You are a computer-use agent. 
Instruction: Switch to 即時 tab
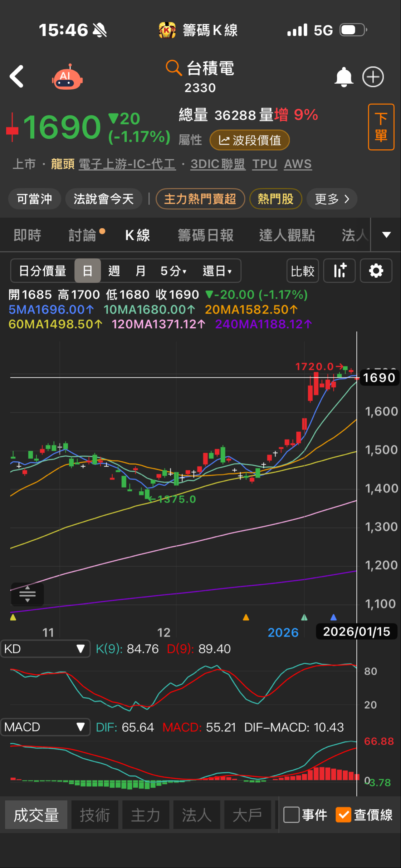(28, 235)
